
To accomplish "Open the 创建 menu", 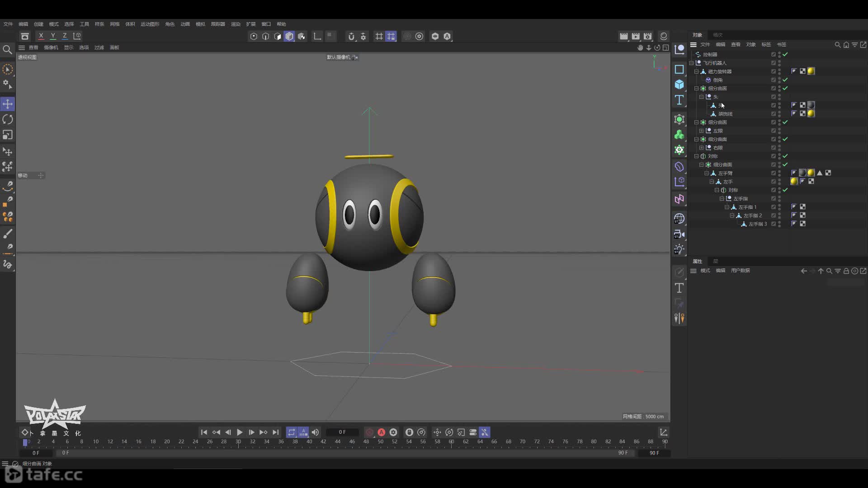I will pyautogui.click(x=38, y=24).
